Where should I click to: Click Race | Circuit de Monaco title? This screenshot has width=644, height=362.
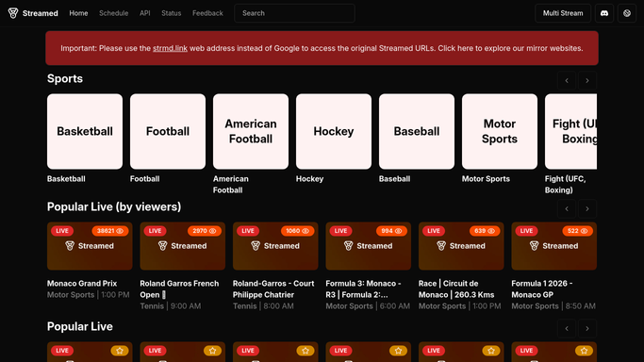coord(456,289)
